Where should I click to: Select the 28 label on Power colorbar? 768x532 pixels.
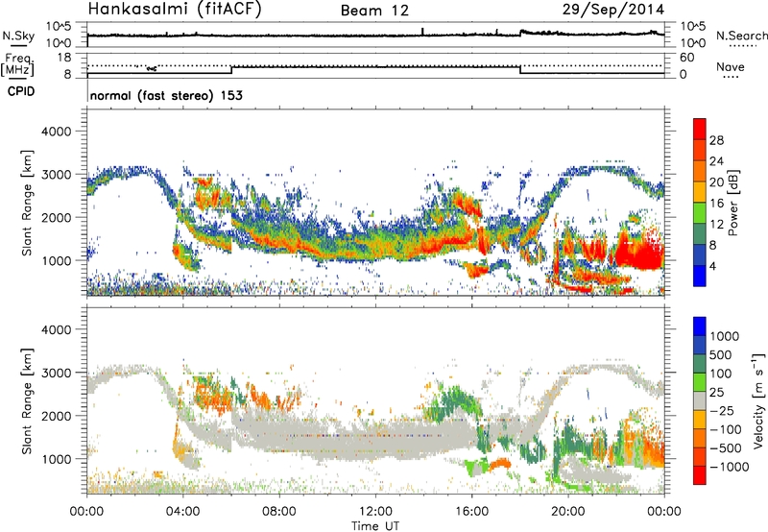pyautogui.click(x=716, y=140)
